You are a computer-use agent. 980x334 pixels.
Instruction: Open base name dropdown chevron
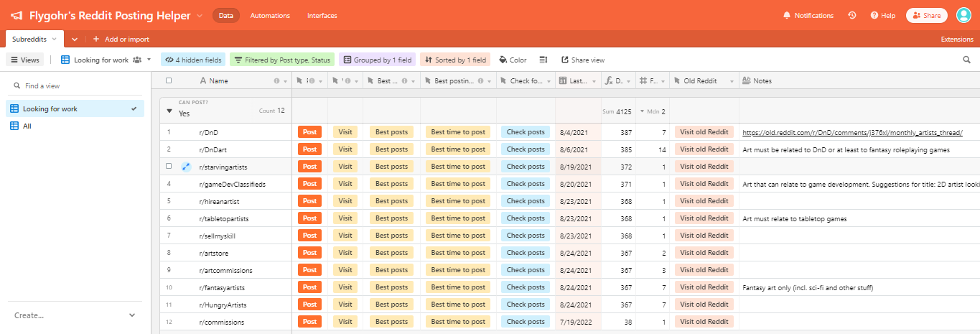point(200,15)
